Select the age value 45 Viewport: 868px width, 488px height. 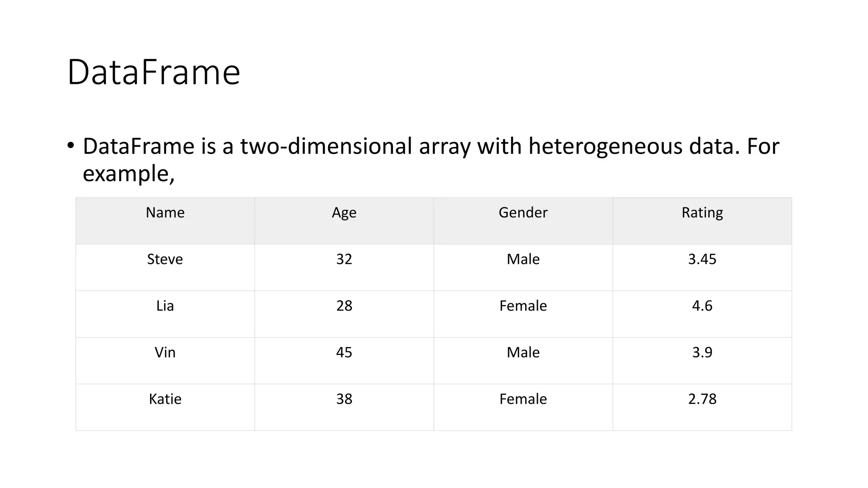coord(344,352)
